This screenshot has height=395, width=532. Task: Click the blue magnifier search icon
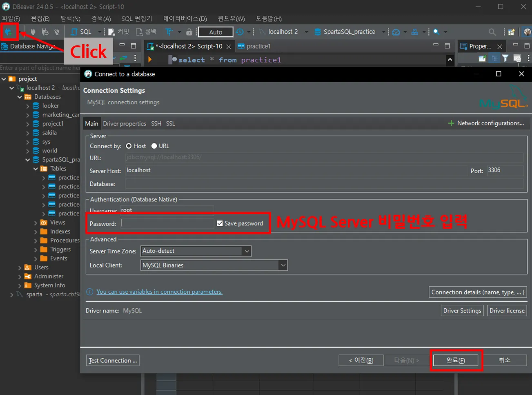(436, 32)
